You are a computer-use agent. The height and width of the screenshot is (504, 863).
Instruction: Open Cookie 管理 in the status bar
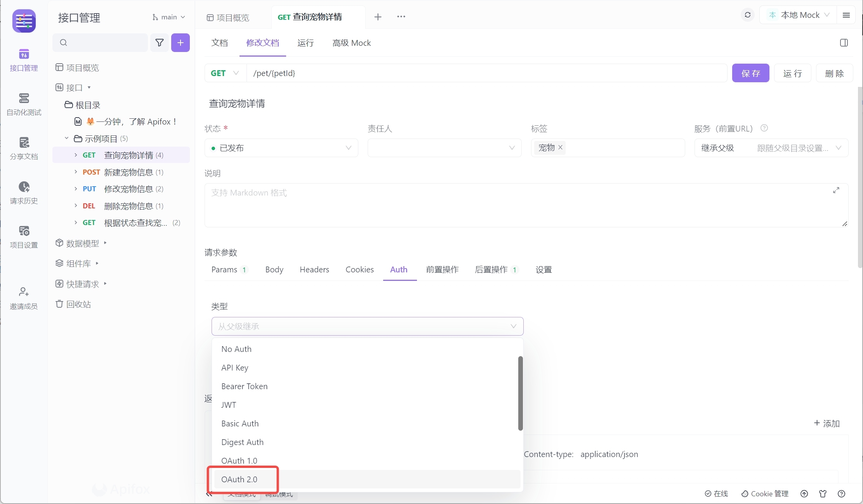[764, 494]
